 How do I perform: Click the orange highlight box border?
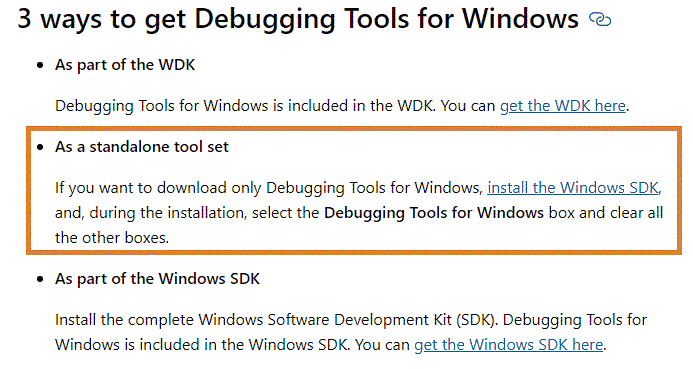click(x=354, y=129)
